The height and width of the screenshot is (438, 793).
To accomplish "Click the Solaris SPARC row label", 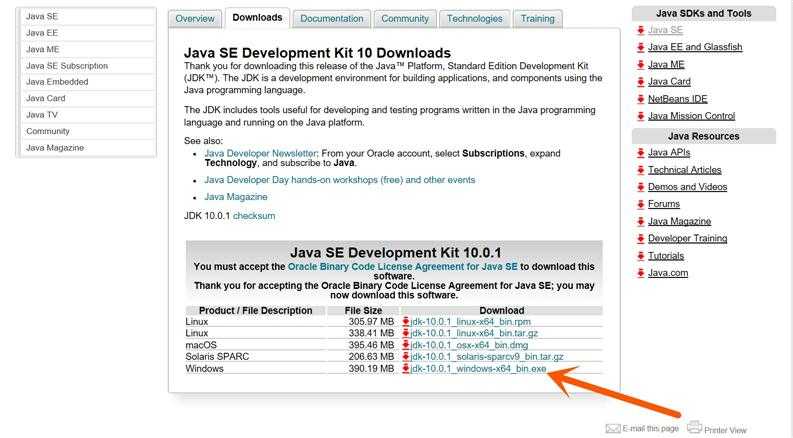I will coord(217,357).
